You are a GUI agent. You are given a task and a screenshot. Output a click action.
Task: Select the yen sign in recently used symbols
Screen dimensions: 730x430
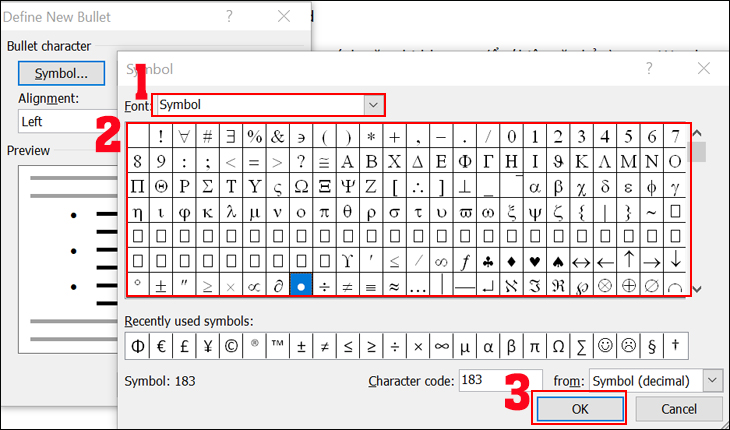(x=208, y=346)
